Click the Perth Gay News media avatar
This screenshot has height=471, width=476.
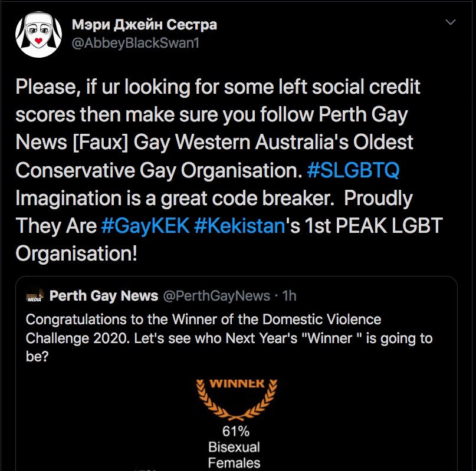(x=35, y=297)
